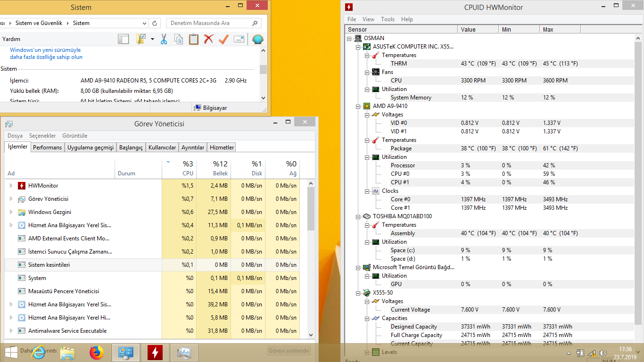Image resolution: width=644 pixels, height=362 pixels.
Task: Click the Voltages icon under AMD A9-9410
Action: click(x=376, y=115)
